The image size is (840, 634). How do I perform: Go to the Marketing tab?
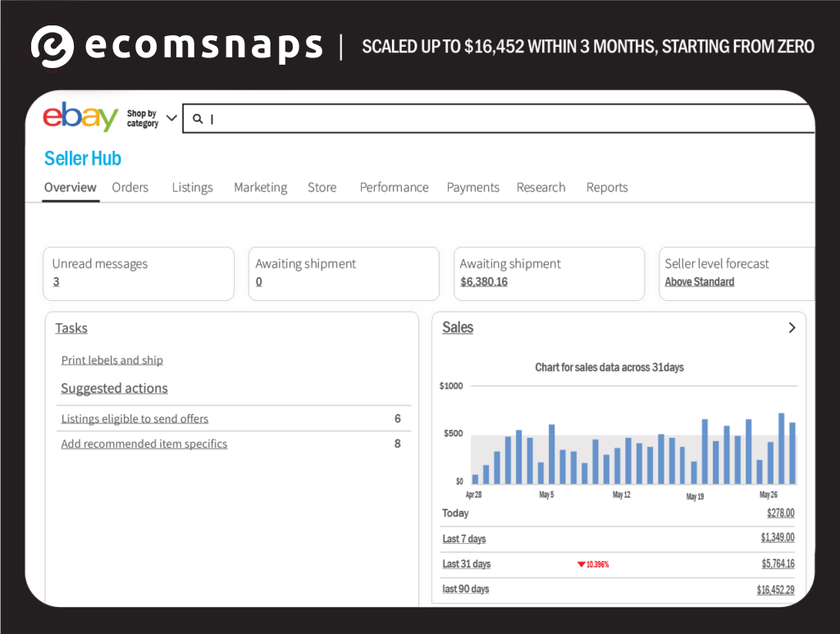tap(260, 188)
